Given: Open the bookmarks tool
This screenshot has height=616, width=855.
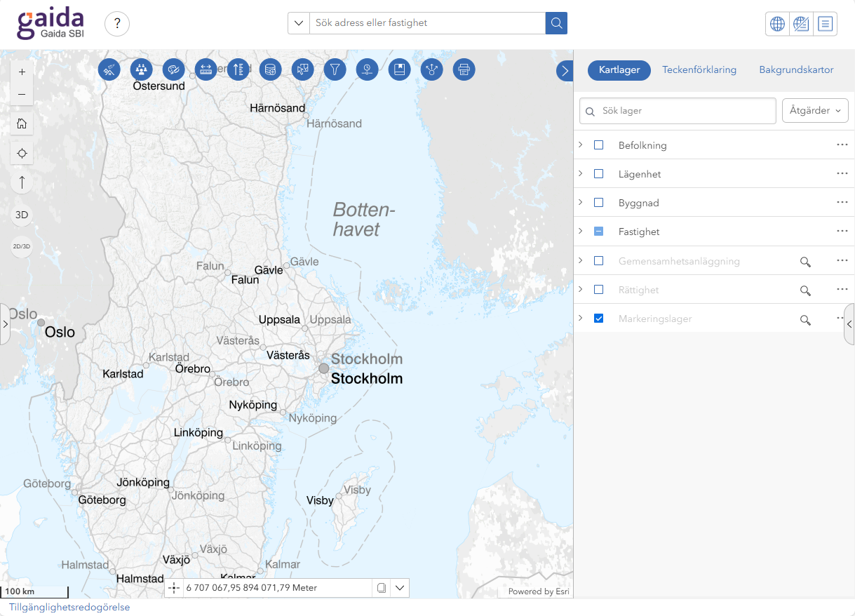Looking at the screenshot, I should click(x=399, y=69).
